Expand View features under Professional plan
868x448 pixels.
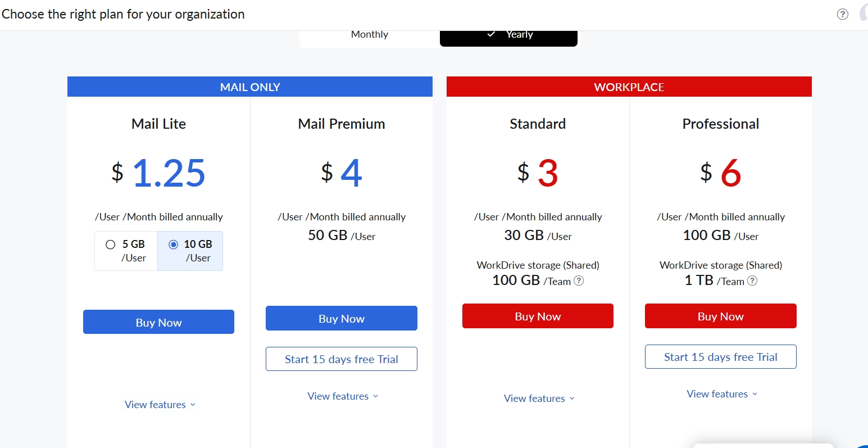click(x=721, y=394)
